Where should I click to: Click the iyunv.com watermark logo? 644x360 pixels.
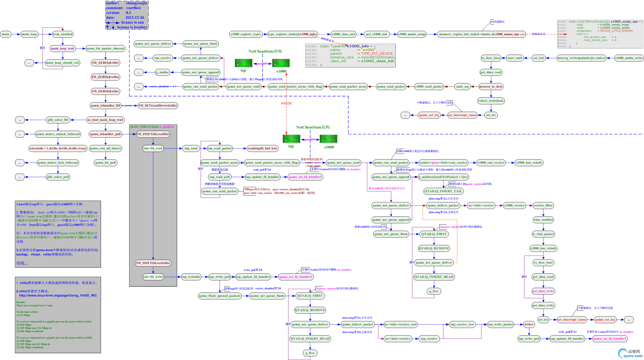point(630,353)
